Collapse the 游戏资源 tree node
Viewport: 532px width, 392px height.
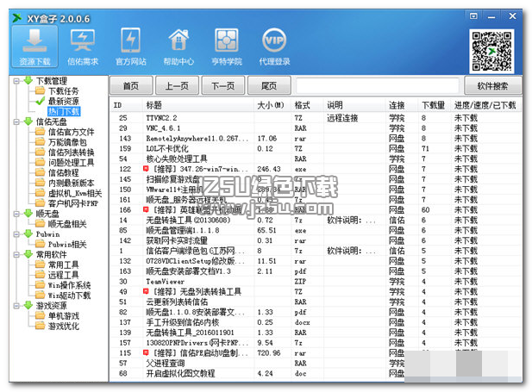(x=16, y=306)
